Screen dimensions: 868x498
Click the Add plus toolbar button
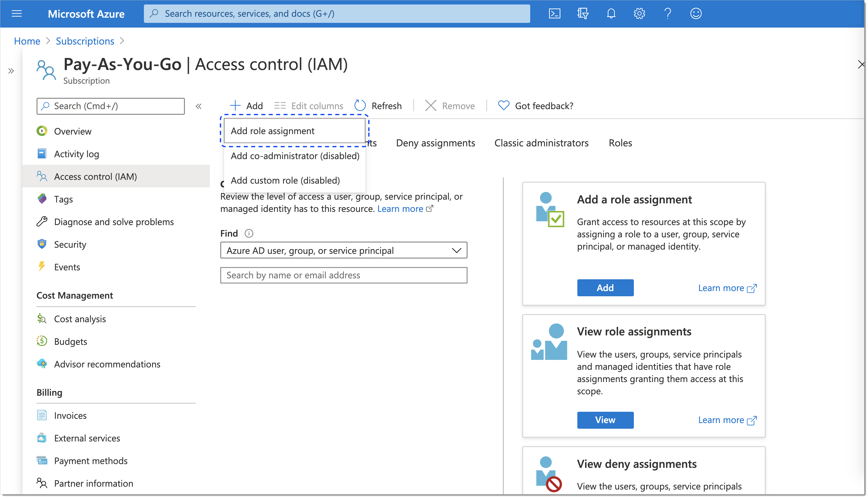pyautogui.click(x=246, y=106)
